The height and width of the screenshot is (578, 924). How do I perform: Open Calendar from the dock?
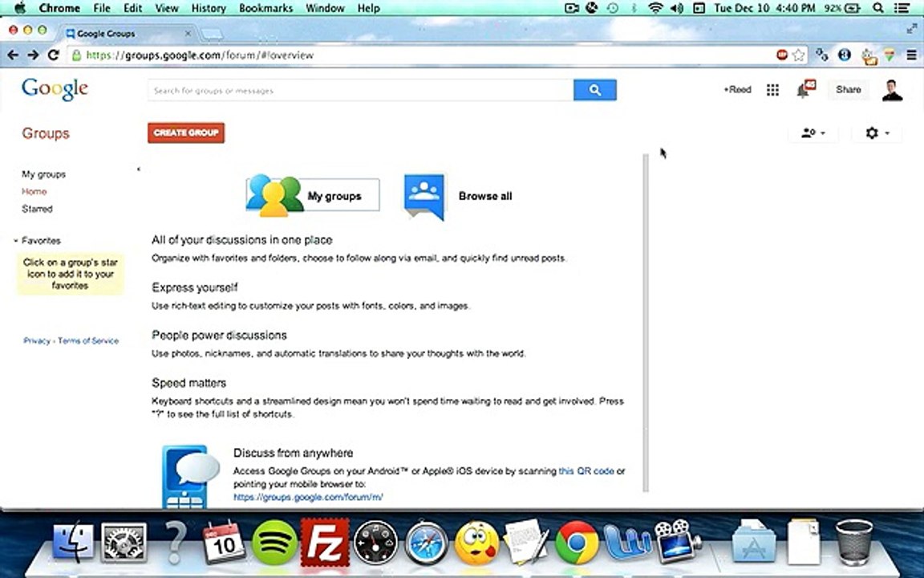point(224,542)
